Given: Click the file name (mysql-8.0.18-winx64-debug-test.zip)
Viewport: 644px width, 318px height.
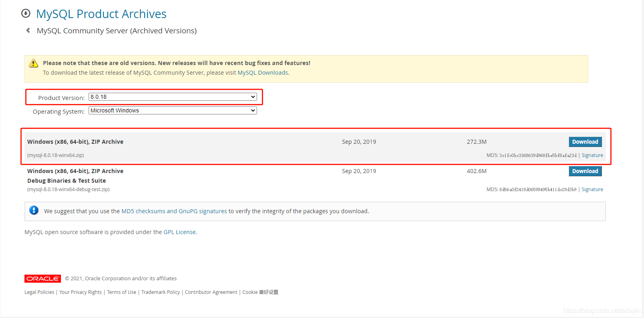Looking at the screenshot, I should point(68,190).
